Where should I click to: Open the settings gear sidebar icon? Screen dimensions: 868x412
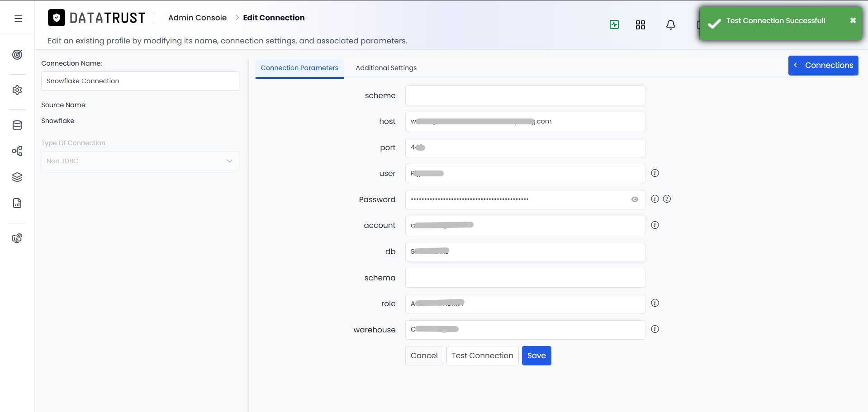17,90
